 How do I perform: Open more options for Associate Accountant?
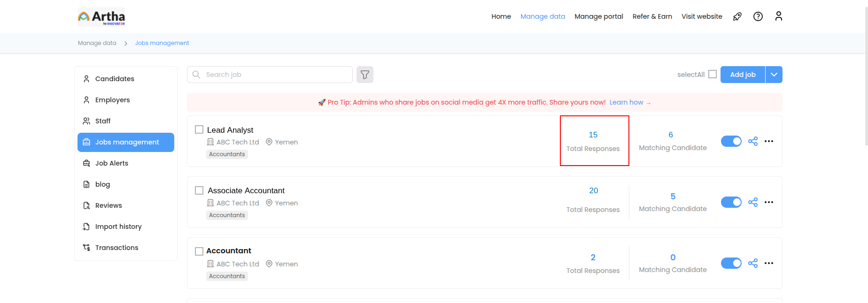click(x=769, y=202)
